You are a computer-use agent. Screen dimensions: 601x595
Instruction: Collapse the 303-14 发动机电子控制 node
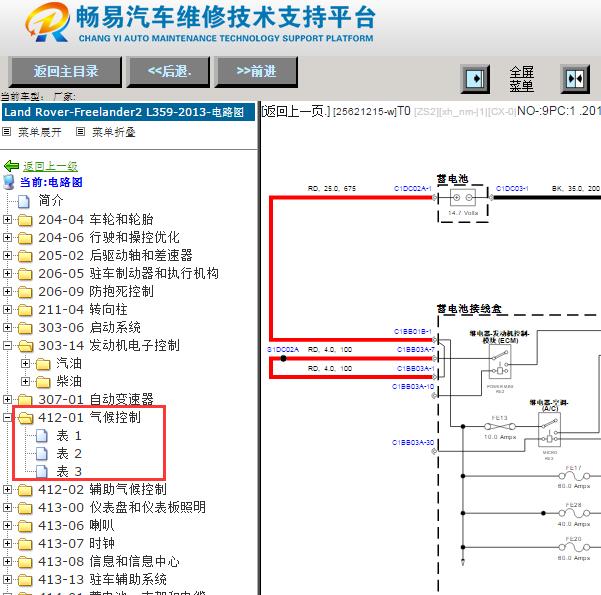[x=7, y=345]
